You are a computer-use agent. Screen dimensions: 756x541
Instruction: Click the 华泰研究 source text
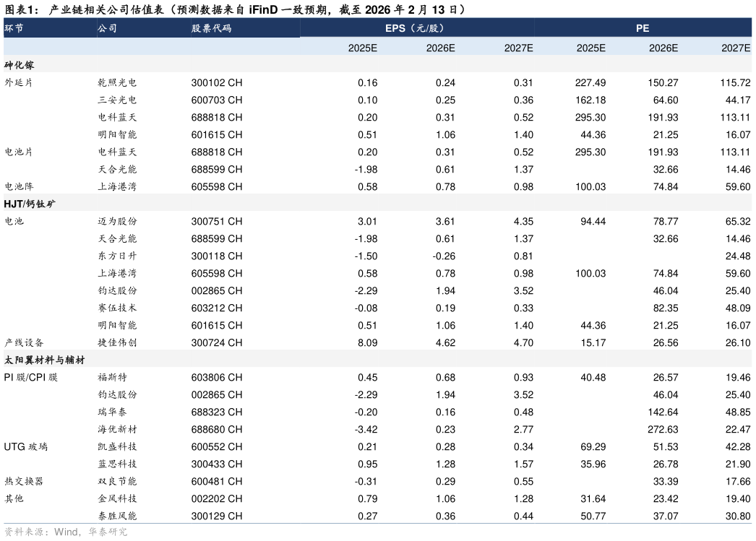click(108, 532)
